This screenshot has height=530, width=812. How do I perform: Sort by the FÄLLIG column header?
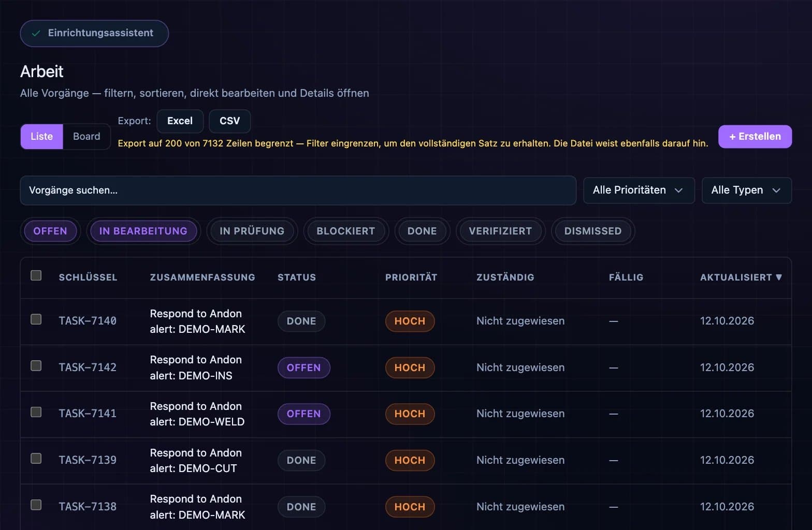point(626,277)
